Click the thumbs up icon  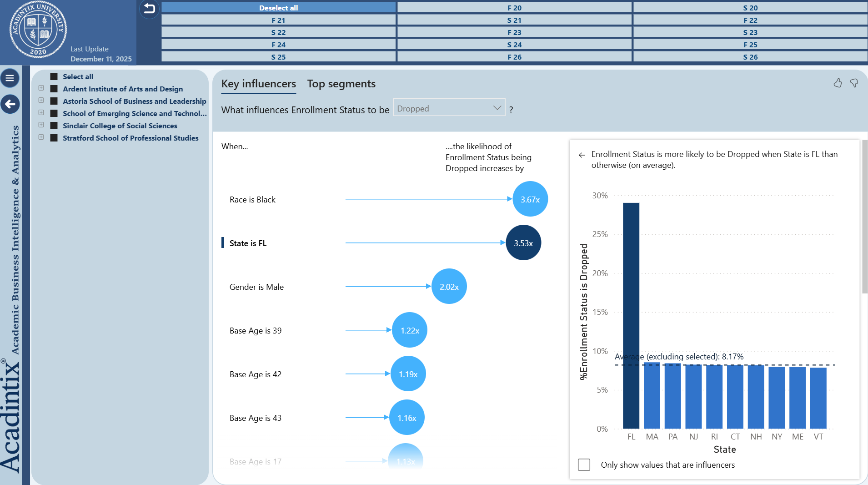pyautogui.click(x=838, y=83)
